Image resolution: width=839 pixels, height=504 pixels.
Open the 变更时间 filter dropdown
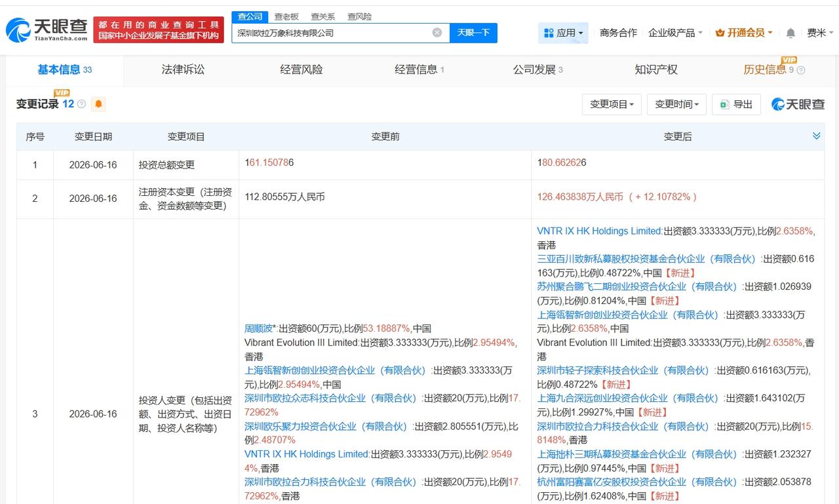coord(676,104)
